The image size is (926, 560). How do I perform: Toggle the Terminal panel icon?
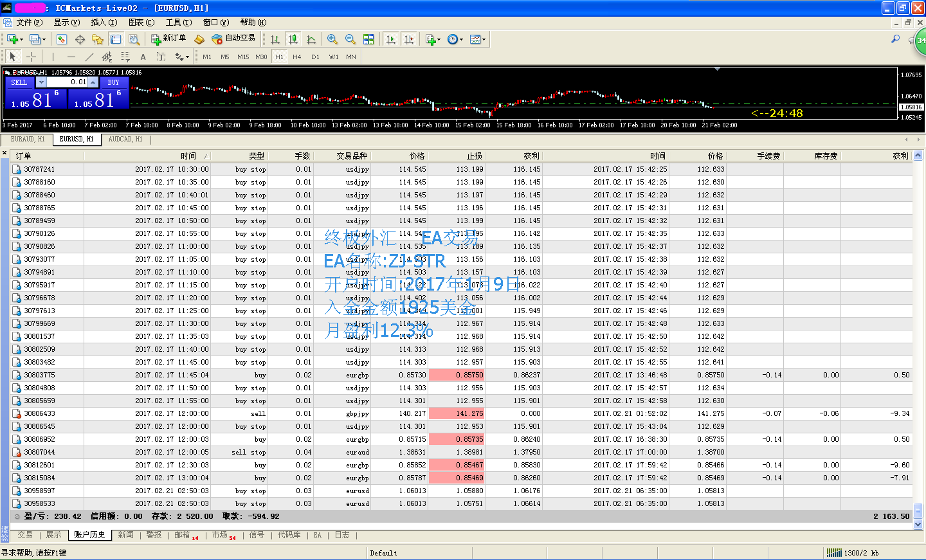coord(116,39)
